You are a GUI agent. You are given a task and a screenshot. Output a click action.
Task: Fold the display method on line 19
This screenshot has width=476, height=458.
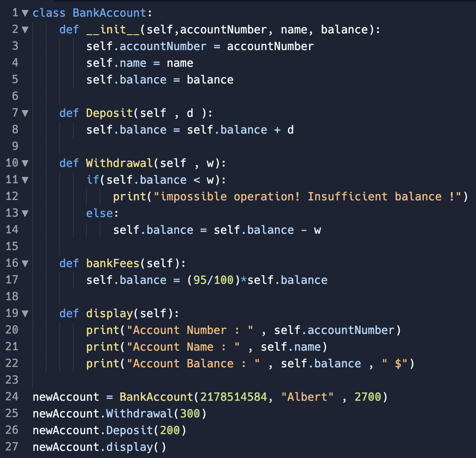click(x=25, y=314)
